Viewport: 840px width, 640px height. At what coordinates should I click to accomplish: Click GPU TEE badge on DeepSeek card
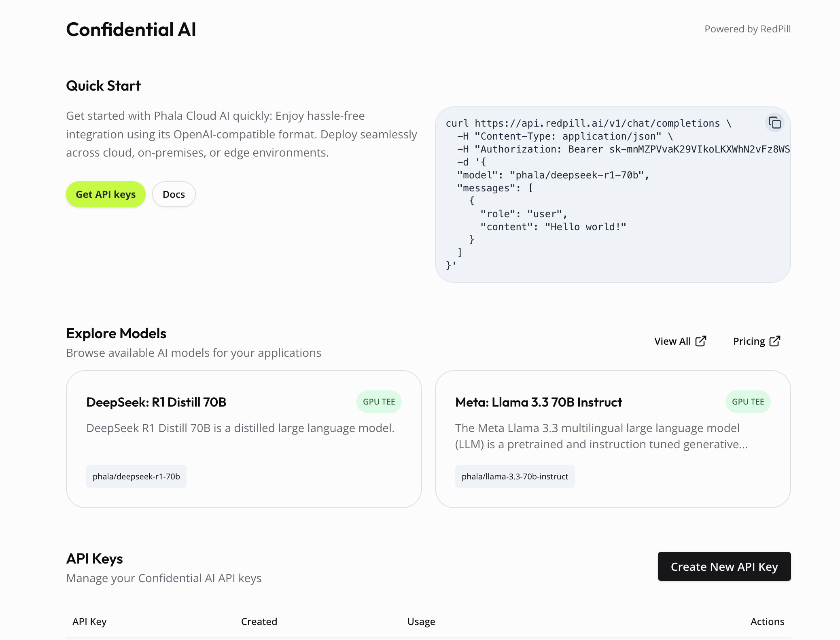point(379,402)
